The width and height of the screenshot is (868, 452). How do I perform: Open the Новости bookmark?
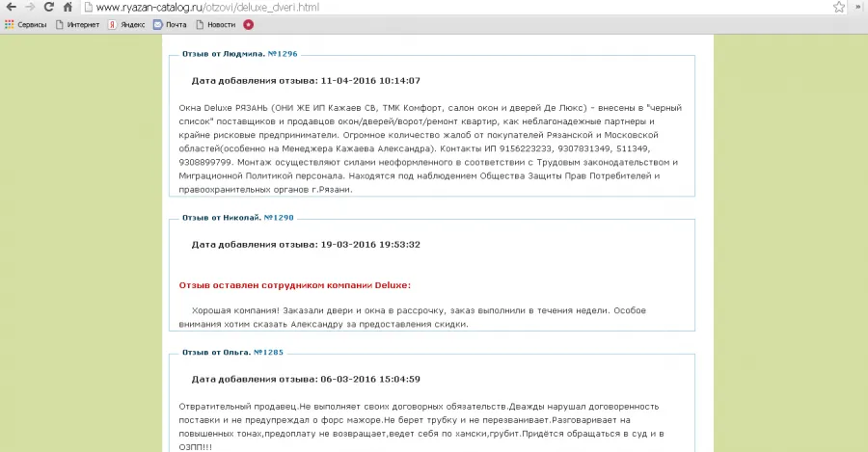[x=216, y=25]
